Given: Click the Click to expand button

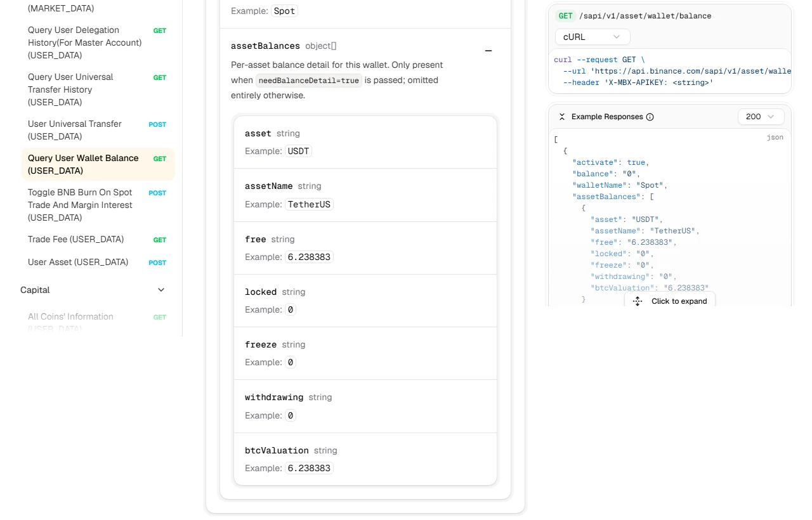Looking at the screenshot, I should (670, 301).
